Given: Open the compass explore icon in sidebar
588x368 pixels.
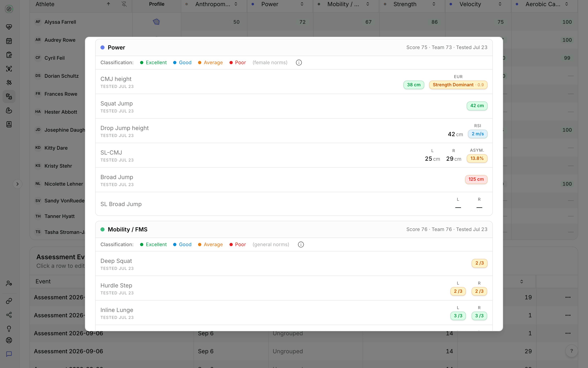Looking at the screenshot, I should click(9, 9).
